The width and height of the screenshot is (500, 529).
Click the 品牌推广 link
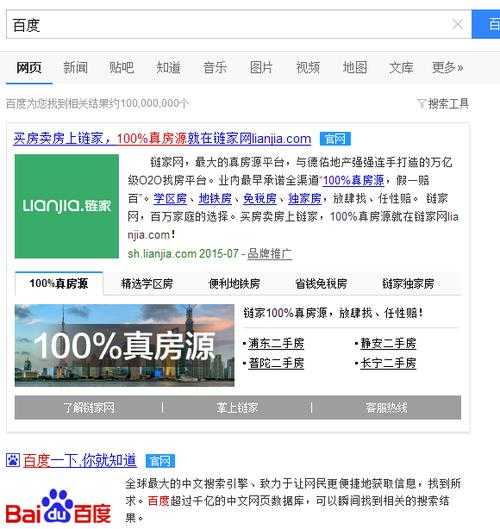pyautogui.click(x=270, y=254)
